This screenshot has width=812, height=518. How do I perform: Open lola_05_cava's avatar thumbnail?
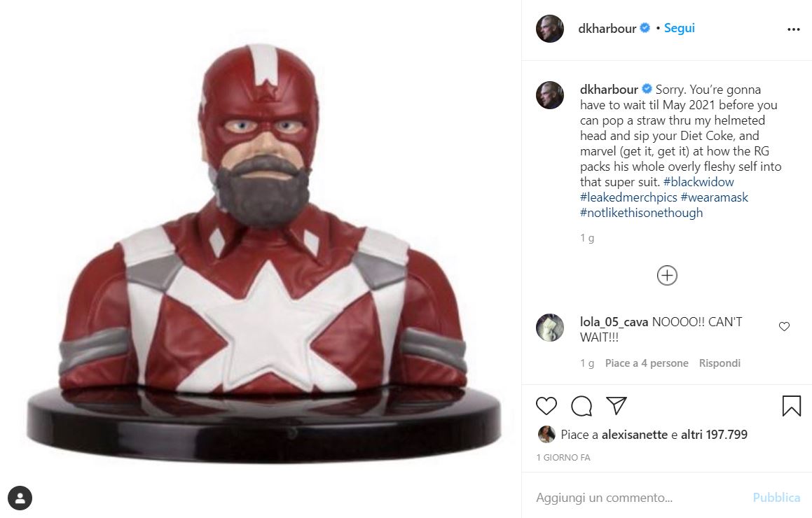click(549, 328)
